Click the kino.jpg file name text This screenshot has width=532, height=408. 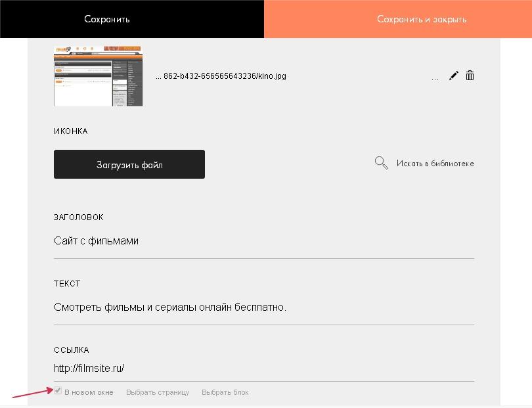pos(221,76)
